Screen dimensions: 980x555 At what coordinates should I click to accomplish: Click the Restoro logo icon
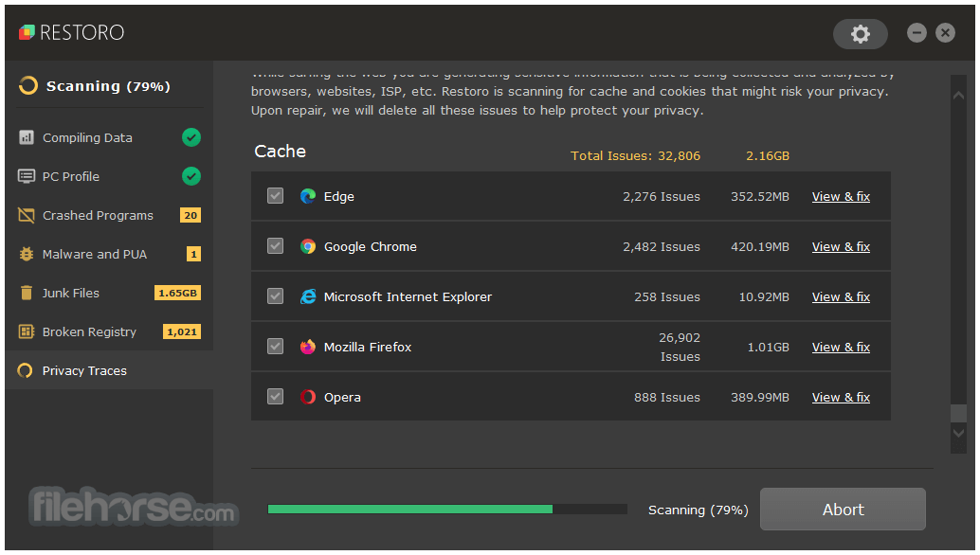pyautogui.click(x=27, y=32)
